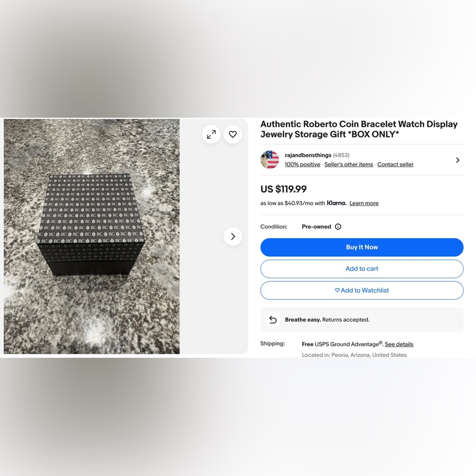This screenshot has height=476, width=476.
Task: Click the Authentic Roberto Coin listing title
Action: [359, 129]
